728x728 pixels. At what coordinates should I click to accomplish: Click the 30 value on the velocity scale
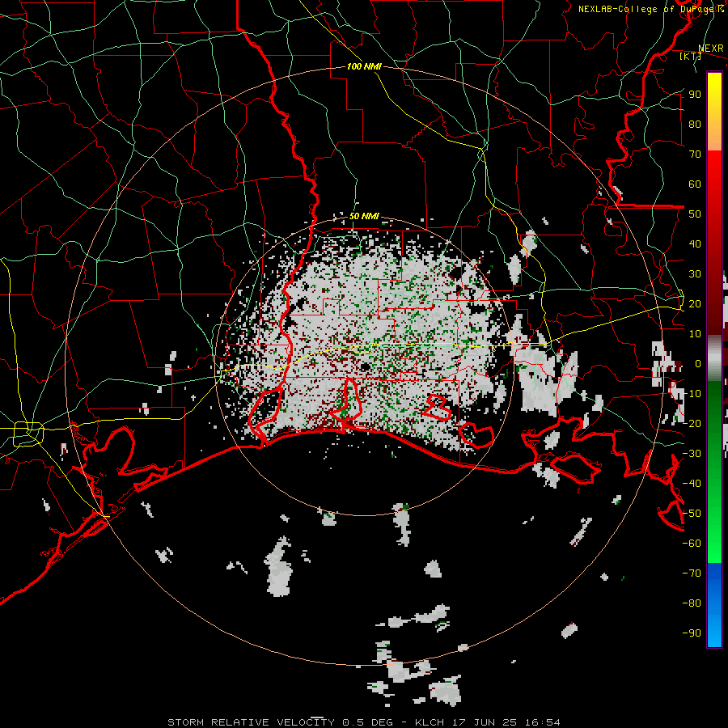695,274
